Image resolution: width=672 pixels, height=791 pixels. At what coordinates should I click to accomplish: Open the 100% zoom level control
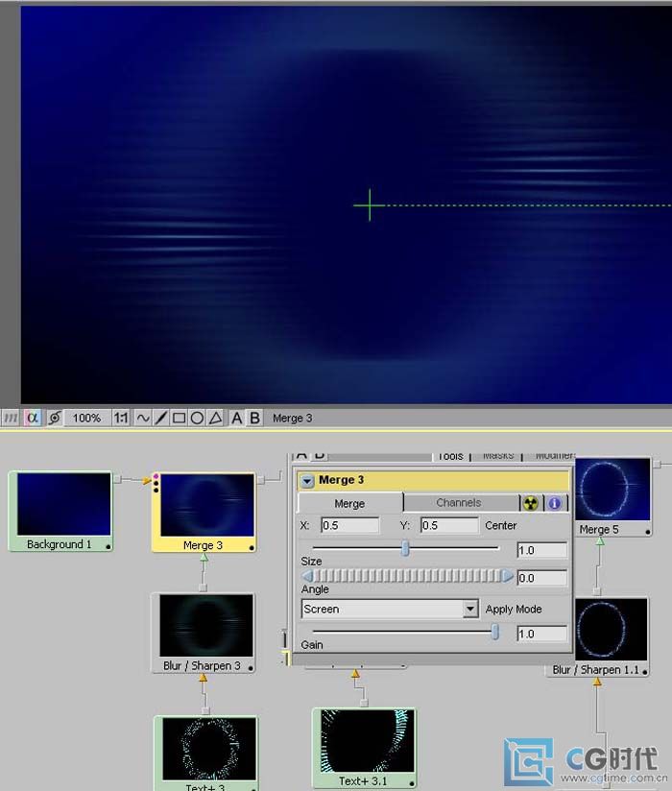[86, 418]
